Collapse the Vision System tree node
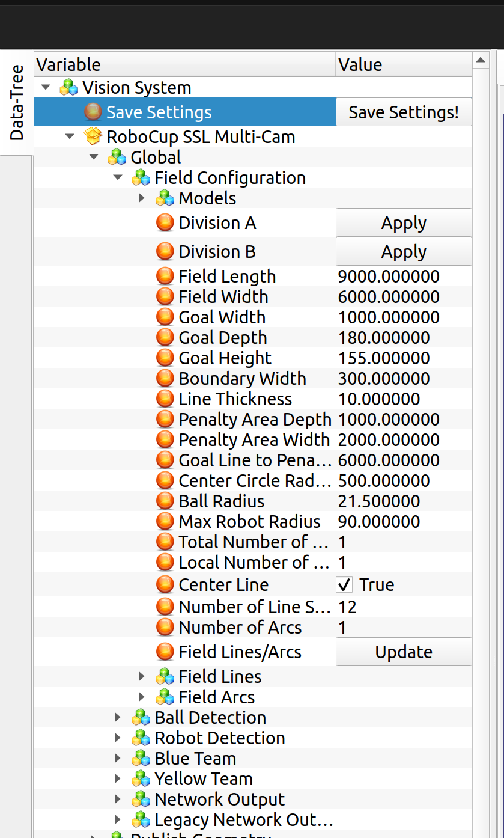Image resolution: width=504 pixels, height=838 pixels. 45,88
